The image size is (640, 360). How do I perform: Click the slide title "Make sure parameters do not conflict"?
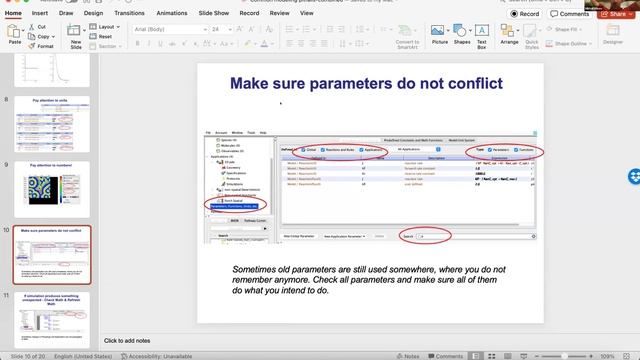(366, 83)
